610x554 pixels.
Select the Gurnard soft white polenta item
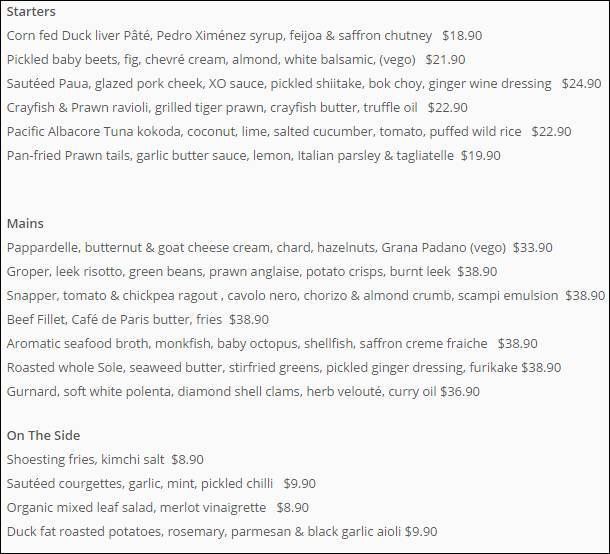(x=243, y=392)
